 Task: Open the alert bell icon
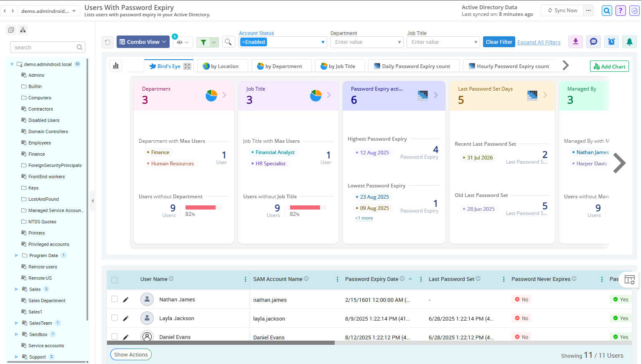(629, 42)
